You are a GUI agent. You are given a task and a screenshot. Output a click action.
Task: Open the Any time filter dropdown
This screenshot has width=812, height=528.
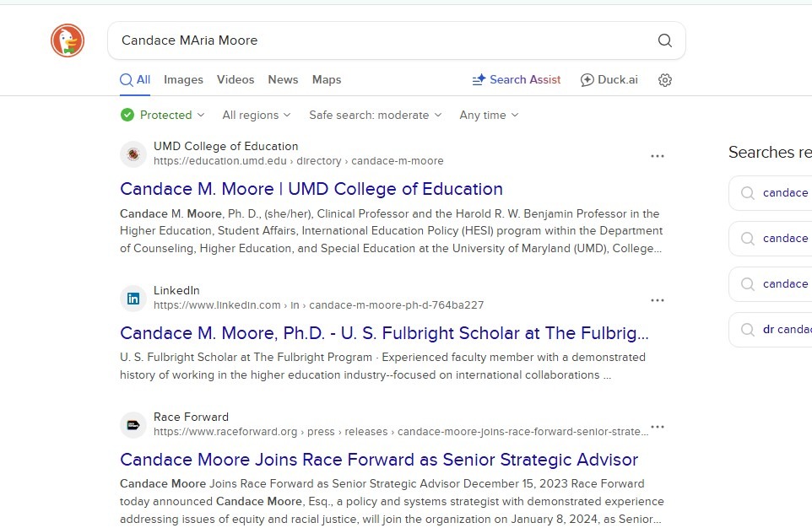(489, 116)
